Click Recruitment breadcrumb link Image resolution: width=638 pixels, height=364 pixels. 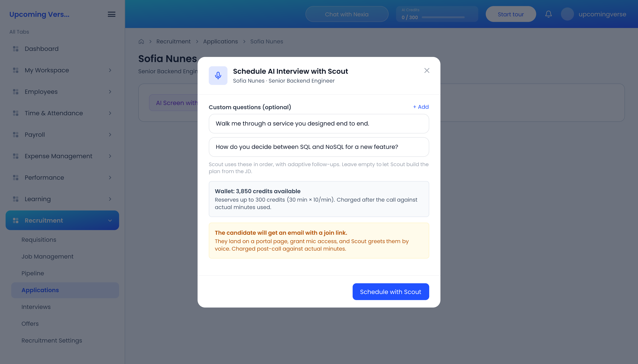[x=173, y=42]
